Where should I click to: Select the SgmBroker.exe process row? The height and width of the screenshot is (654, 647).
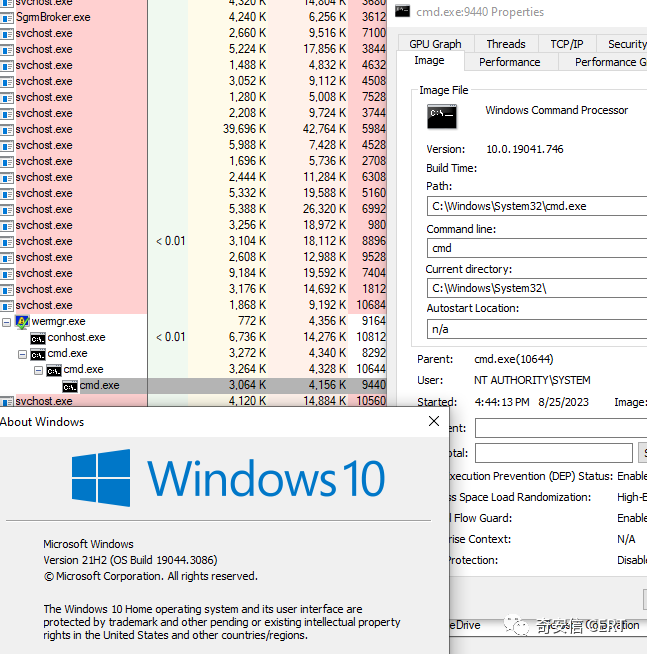(x=193, y=17)
